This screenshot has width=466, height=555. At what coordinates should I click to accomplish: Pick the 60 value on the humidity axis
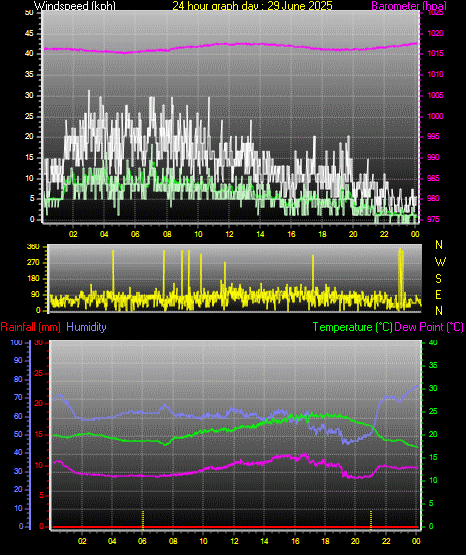point(18,416)
